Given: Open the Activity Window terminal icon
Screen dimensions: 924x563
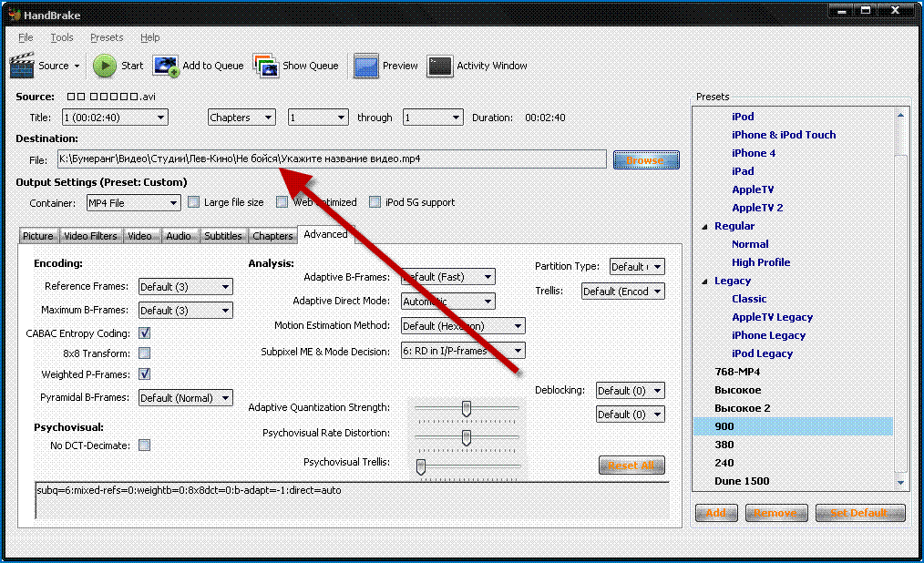Looking at the screenshot, I should (440, 66).
